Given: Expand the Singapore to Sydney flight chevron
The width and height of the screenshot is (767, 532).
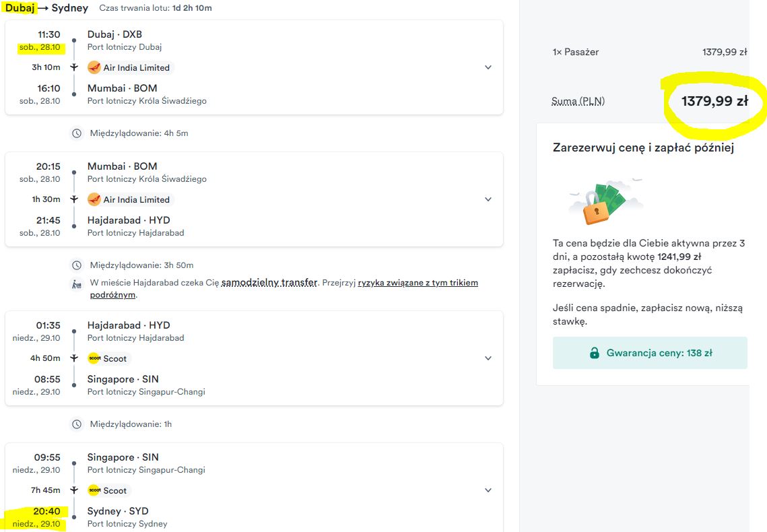Looking at the screenshot, I should click(x=488, y=490).
